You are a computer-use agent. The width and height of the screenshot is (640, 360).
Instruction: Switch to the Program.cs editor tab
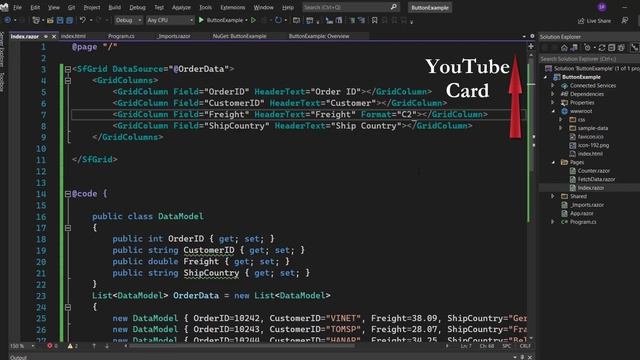tap(121, 36)
